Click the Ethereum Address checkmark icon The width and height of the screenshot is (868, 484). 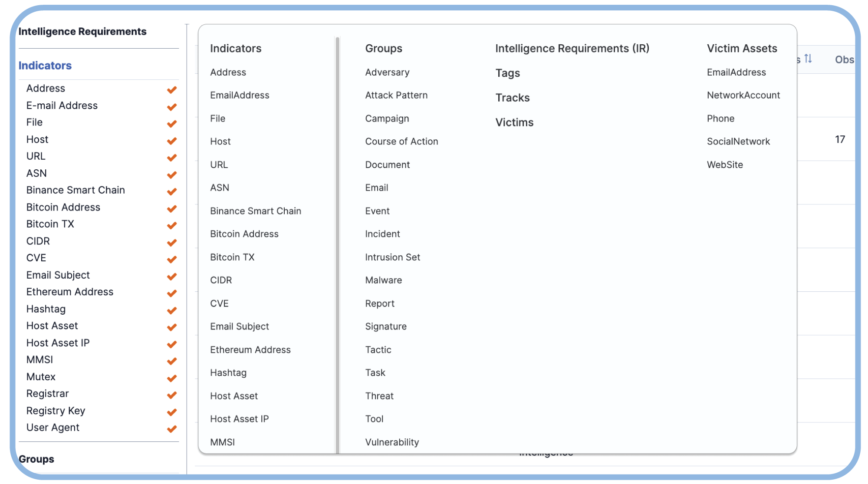pyautogui.click(x=173, y=292)
